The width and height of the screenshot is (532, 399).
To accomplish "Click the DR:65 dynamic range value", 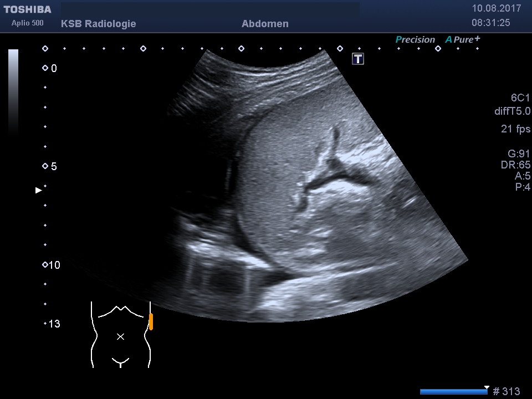I will click(515, 165).
